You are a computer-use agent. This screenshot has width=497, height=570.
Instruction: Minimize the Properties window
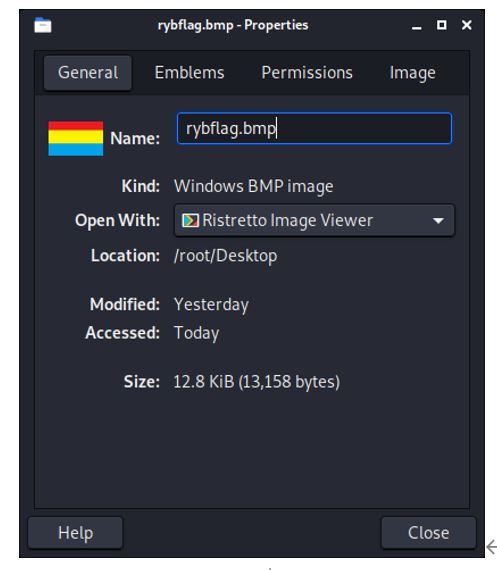tap(417, 26)
